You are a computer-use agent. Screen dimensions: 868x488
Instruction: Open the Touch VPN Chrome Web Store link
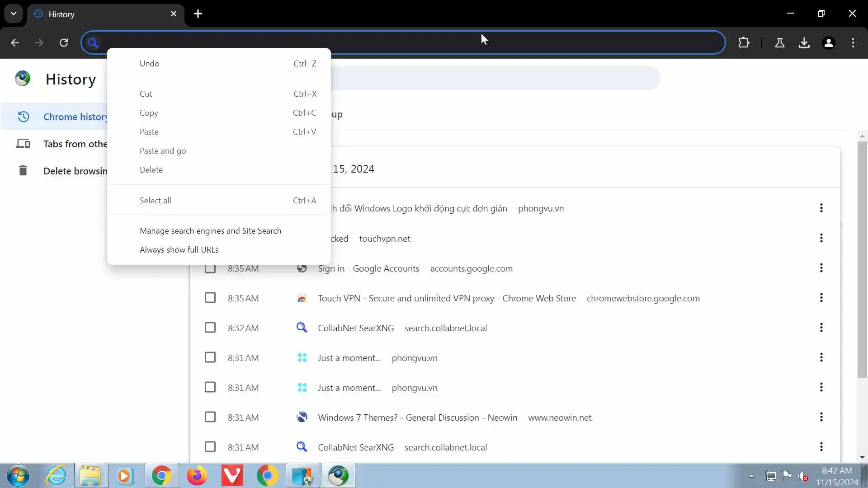(x=446, y=298)
